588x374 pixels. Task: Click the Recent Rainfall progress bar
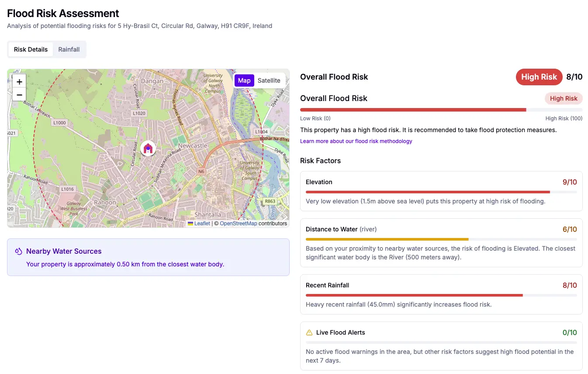point(441,295)
